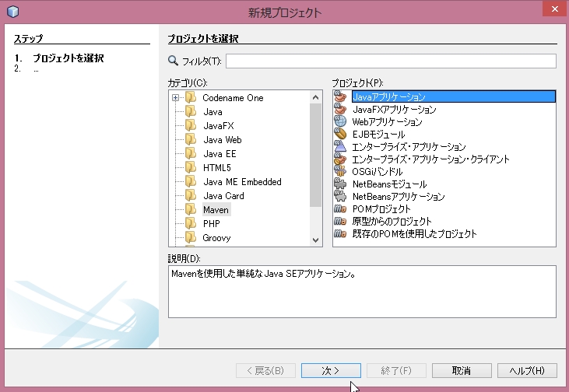Image resolution: width=569 pixels, height=392 pixels.
Task: Click the Java application project icon
Action: point(340,96)
